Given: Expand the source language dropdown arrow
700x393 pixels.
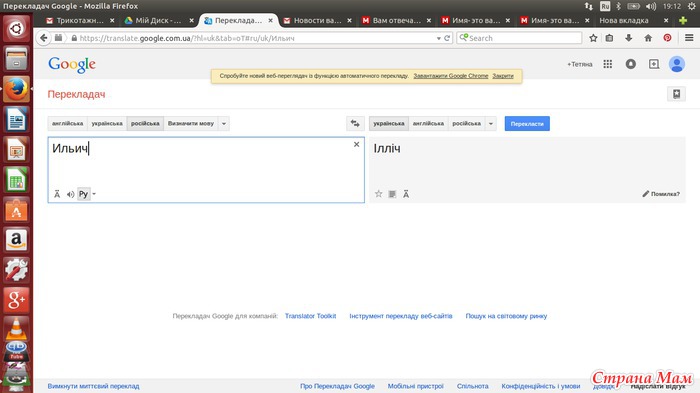Looking at the screenshot, I should pos(224,123).
